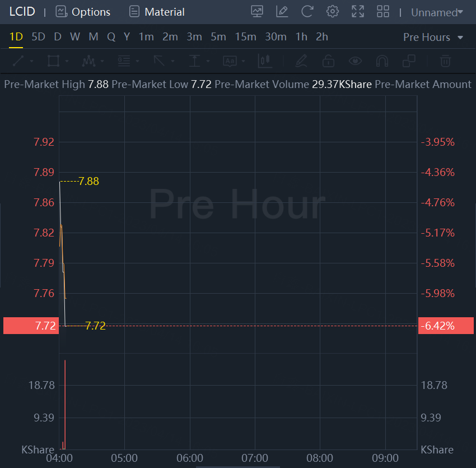Expand the Unnamed layout dropdown
The width and height of the screenshot is (476, 468).
tap(437, 12)
